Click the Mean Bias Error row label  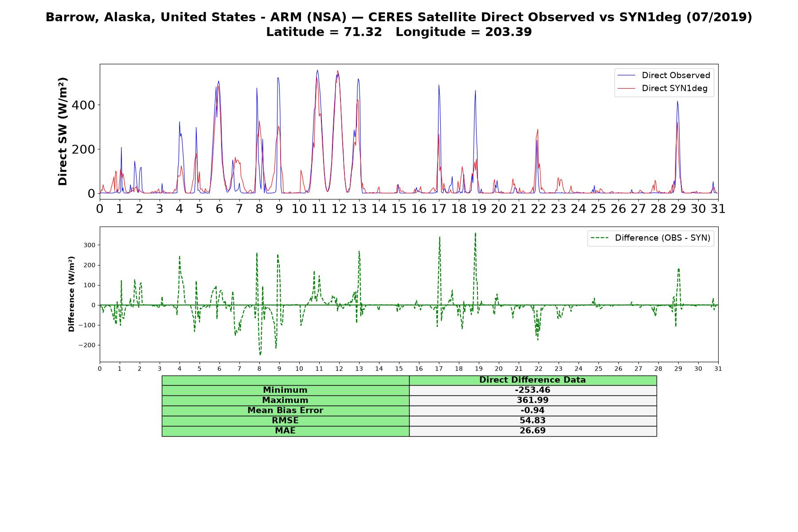click(x=285, y=411)
